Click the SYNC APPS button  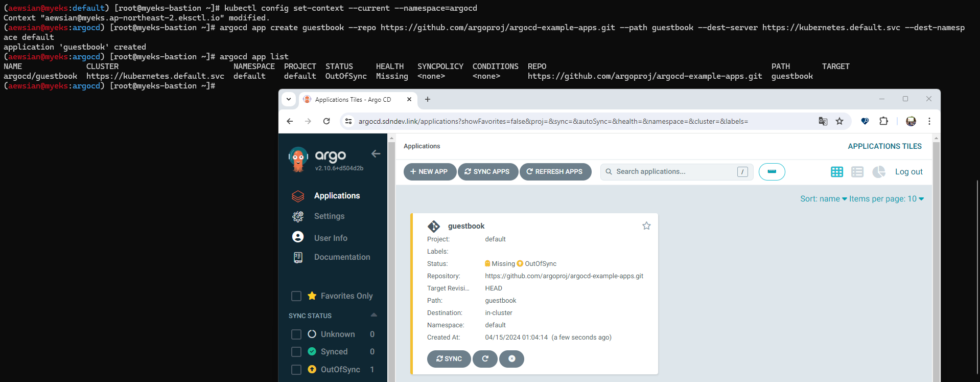tap(488, 172)
